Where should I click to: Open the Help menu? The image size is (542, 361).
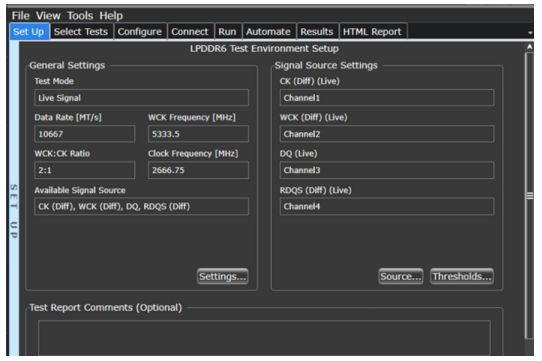[111, 16]
